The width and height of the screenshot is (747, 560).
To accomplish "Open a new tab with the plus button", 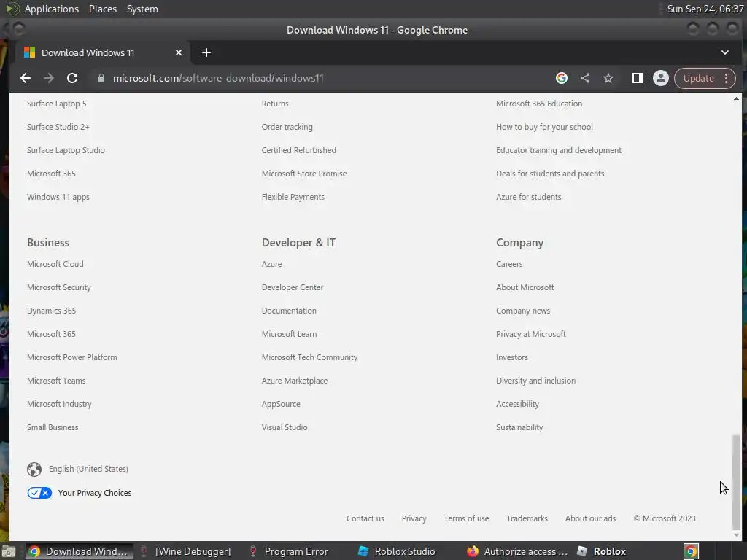I will pos(206,52).
